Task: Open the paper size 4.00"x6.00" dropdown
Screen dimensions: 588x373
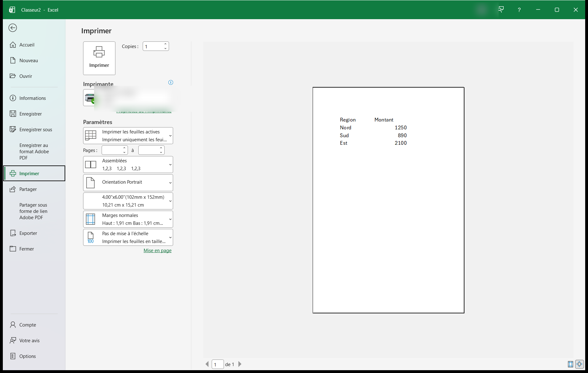Action: coord(128,201)
